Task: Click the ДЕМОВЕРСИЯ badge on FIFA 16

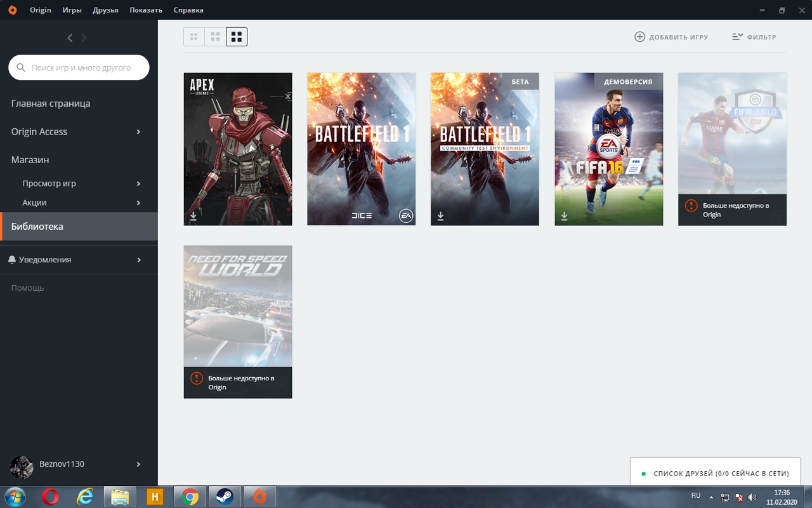Action: (x=628, y=81)
